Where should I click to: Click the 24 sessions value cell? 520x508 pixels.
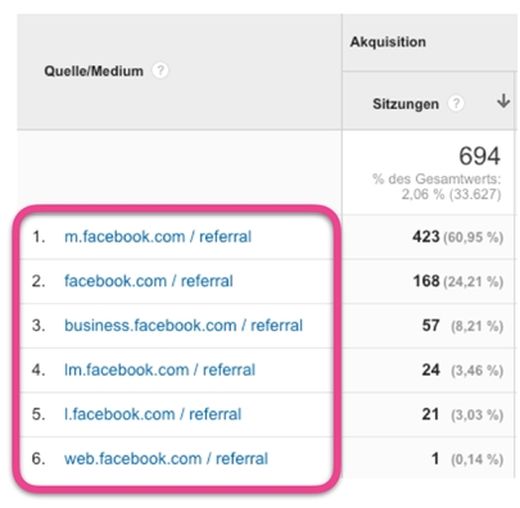click(462, 370)
